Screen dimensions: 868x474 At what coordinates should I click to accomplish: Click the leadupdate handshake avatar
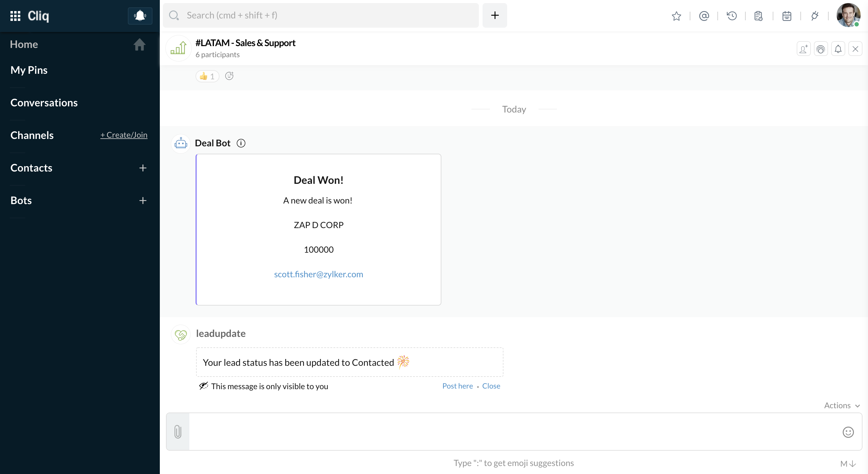point(181,334)
